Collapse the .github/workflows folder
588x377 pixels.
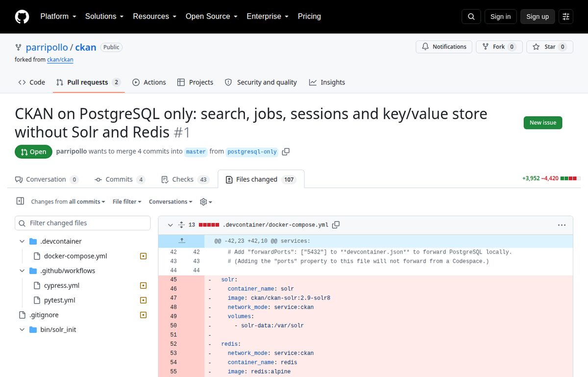22,271
